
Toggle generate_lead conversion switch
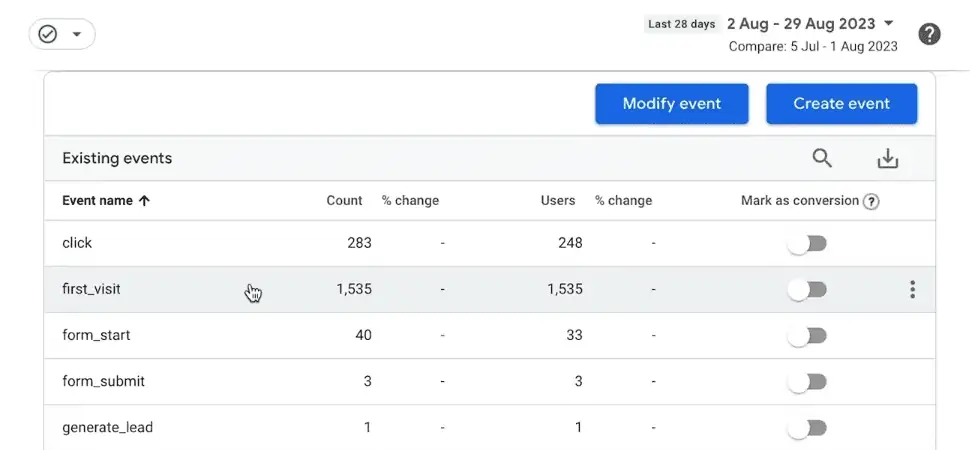tap(807, 428)
